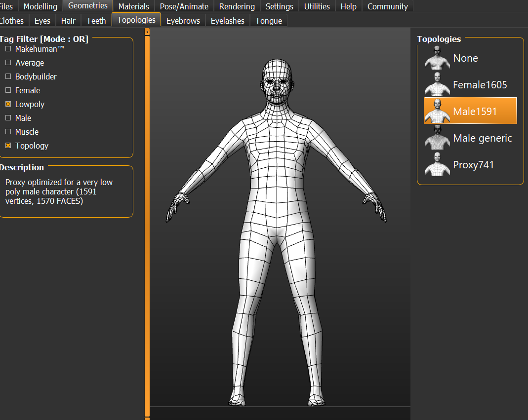Enable the Muscle tag filter
Screen dimensions: 528x420
tap(8, 132)
